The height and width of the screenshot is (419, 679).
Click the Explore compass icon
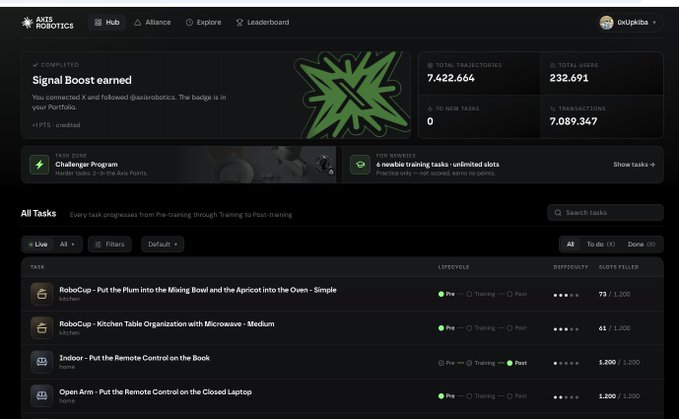coord(189,23)
